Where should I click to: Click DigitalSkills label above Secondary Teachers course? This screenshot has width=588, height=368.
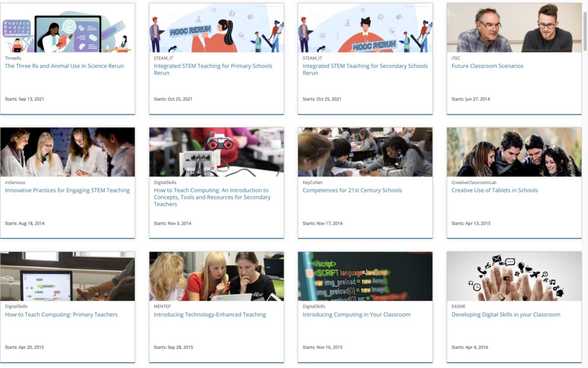pyautogui.click(x=165, y=183)
